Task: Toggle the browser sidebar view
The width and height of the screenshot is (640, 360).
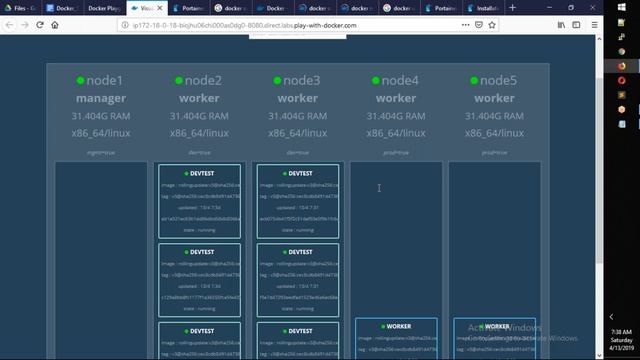Action: [576, 25]
